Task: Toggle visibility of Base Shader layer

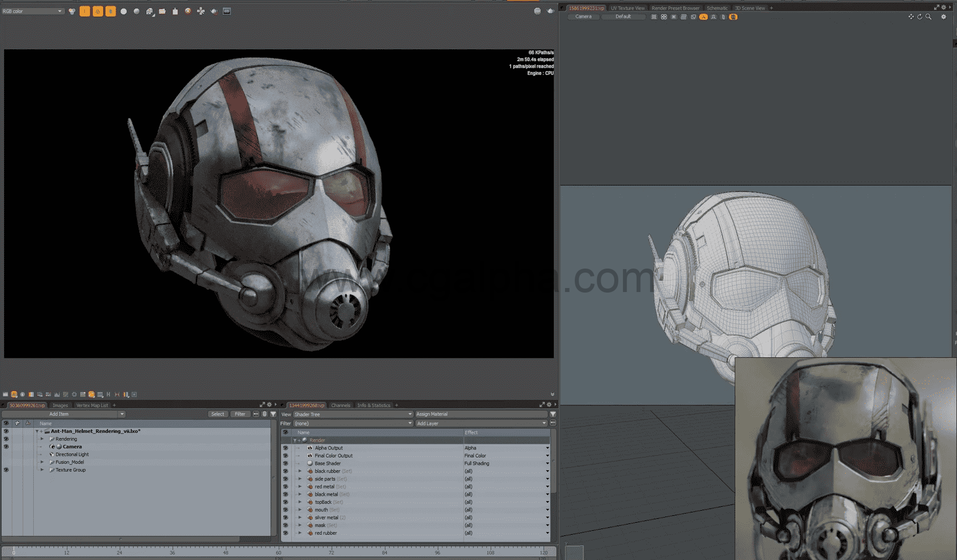Action: point(285,464)
